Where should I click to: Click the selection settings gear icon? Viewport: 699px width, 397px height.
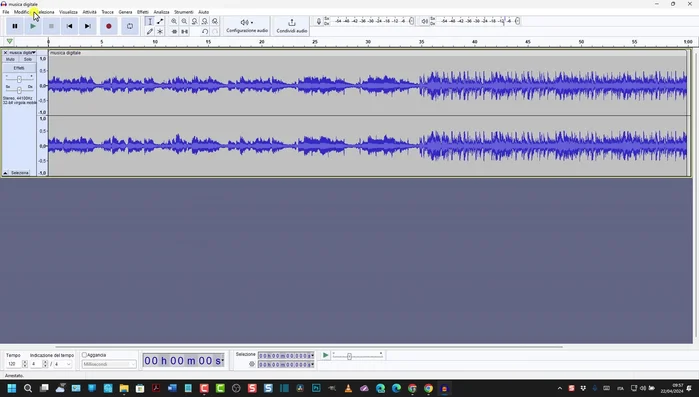pyautogui.click(x=252, y=364)
